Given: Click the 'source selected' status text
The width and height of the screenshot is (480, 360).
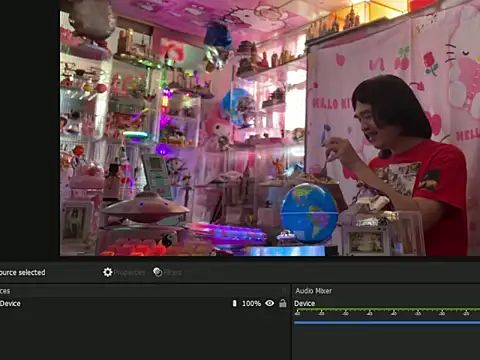Looking at the screenshot, I should [23, 272].
